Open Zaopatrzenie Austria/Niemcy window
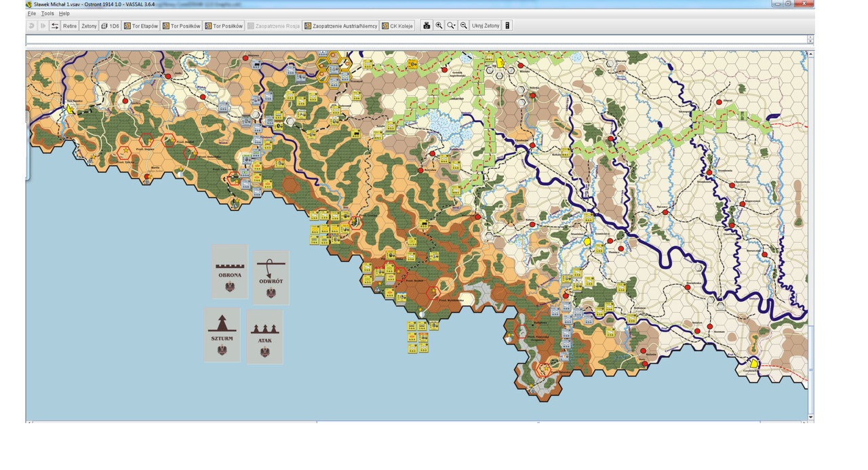868x470 pixels. [x=340, y=26]
